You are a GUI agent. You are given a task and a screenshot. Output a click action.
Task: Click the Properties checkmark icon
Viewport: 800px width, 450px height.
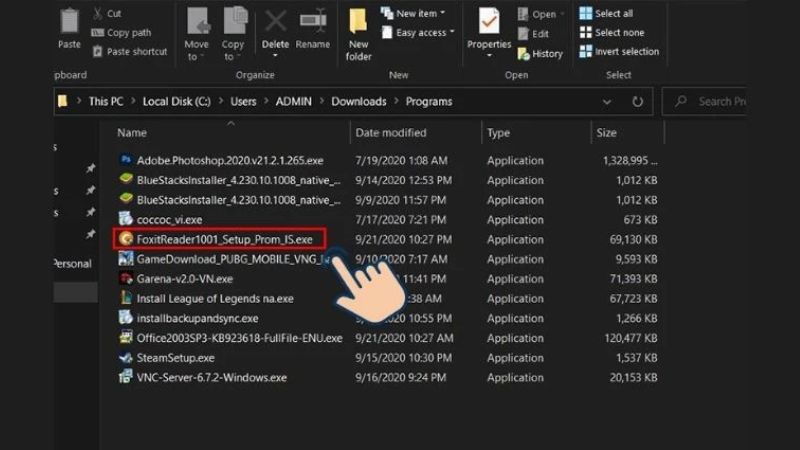489,21
